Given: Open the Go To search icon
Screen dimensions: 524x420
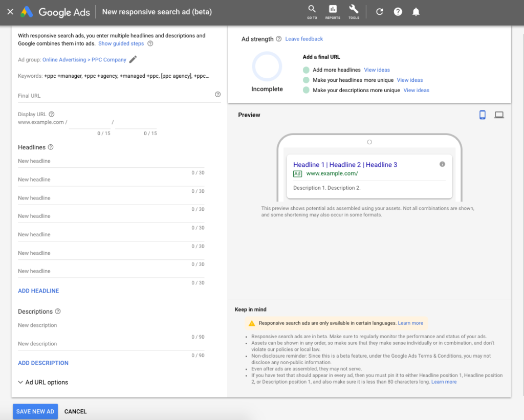Looking at the screenshot, I should [x=312, y=11].
